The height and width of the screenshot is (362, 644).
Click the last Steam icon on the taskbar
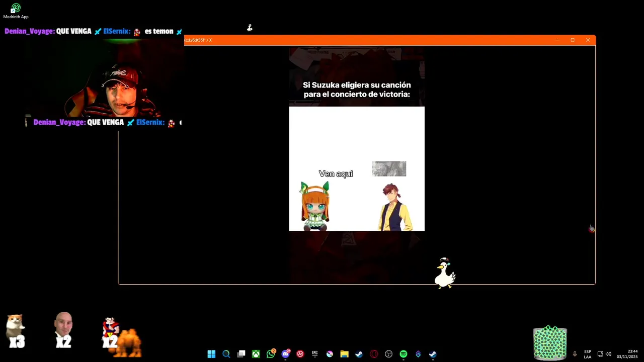coord(432,354)
